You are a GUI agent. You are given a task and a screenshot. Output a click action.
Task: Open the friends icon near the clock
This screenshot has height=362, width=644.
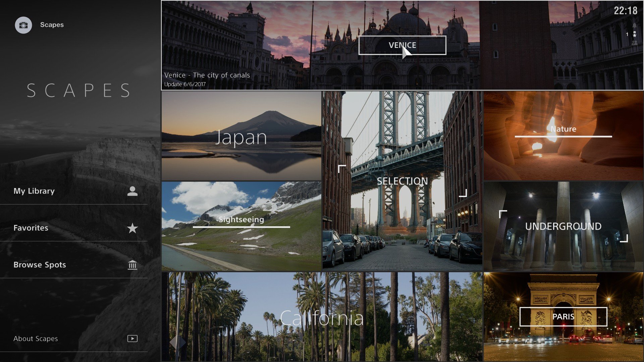(x=635, y=43)
